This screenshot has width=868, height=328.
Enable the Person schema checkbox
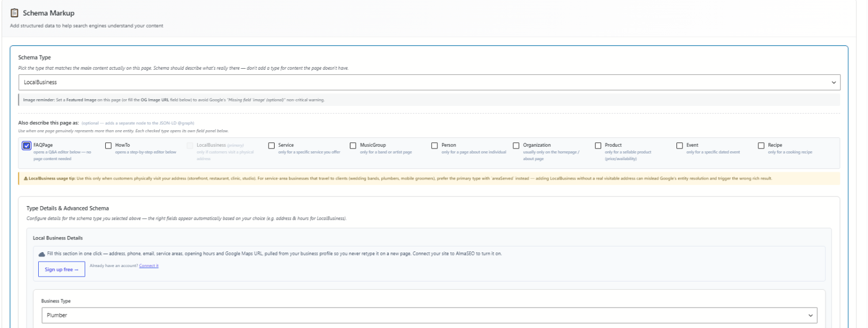pyautogui.click(x=435, y=146)
